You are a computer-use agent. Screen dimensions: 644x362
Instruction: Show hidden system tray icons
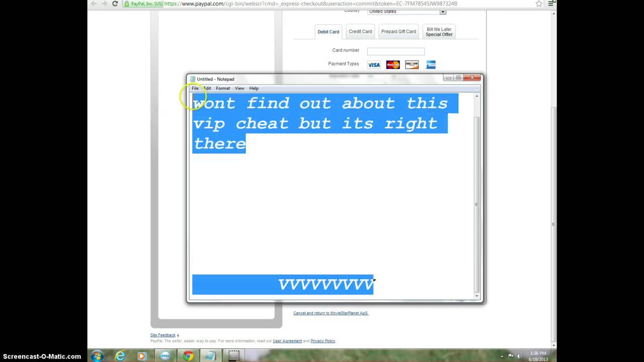[x=502, y=356]
